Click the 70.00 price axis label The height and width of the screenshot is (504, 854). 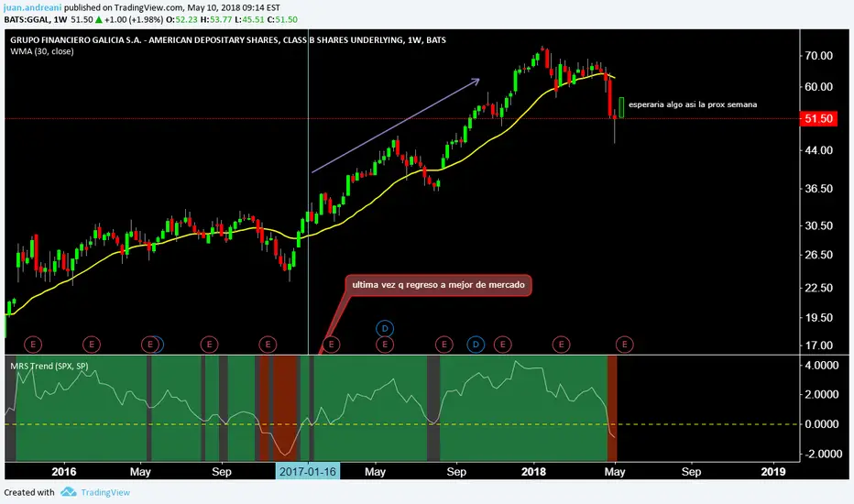(x=818, y=56)
